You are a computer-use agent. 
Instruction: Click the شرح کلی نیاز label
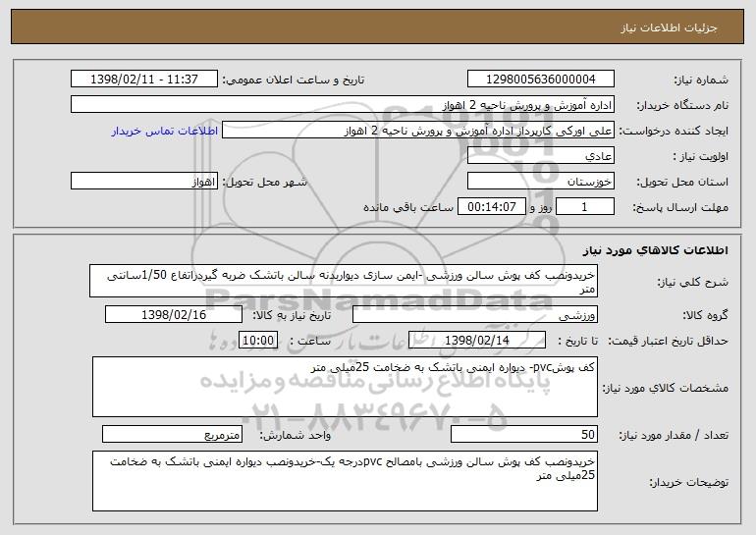(693, 282)
